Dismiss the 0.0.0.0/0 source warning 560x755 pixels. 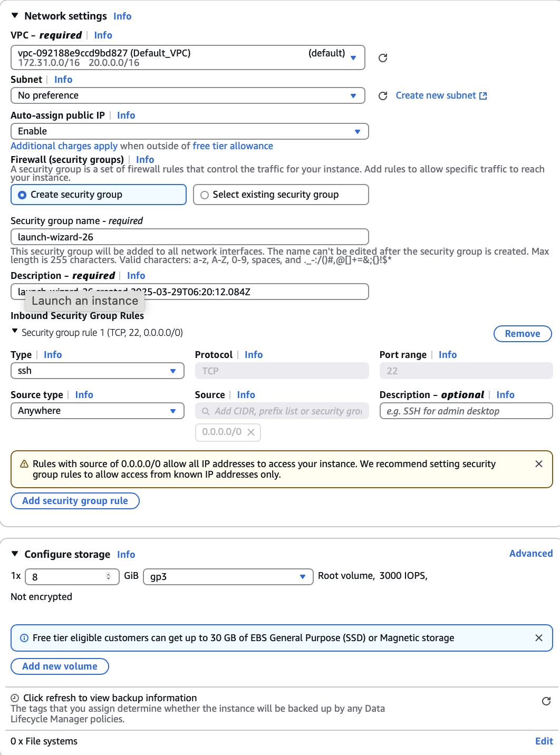[x=538, y=464]
